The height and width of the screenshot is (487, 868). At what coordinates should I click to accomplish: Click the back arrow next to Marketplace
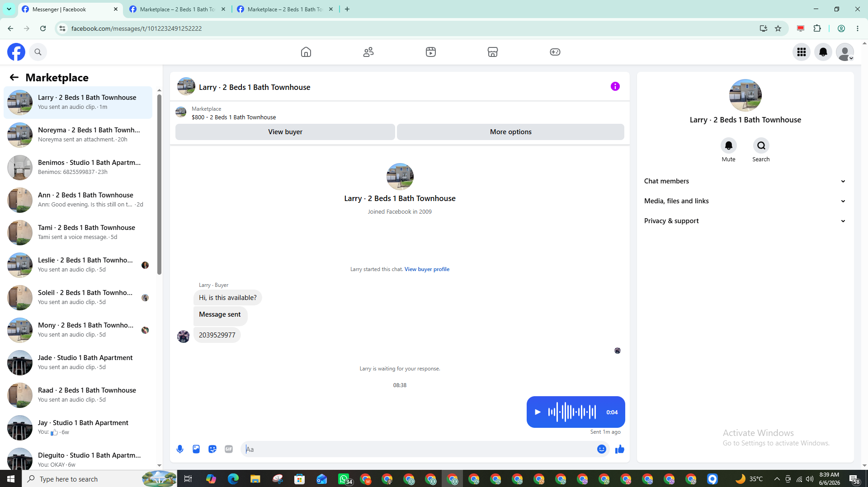[x=14, y=77]
